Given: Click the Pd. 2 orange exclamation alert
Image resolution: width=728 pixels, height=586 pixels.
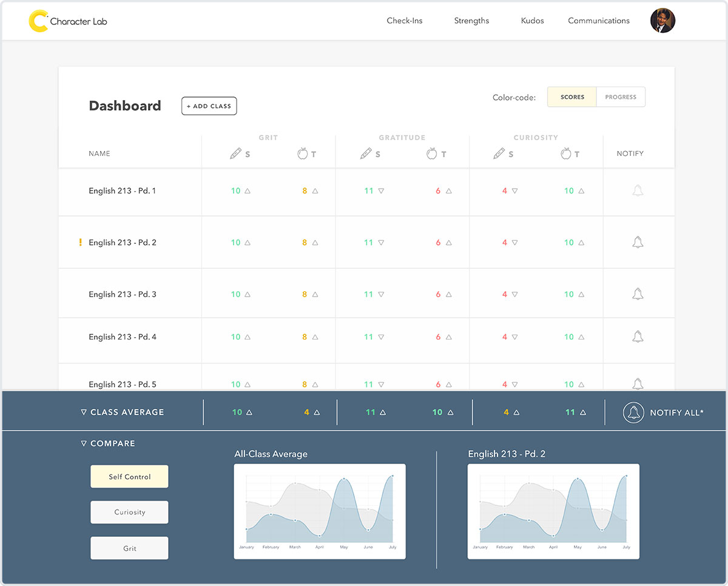Looking at the screenshot, I should point(80,243).
